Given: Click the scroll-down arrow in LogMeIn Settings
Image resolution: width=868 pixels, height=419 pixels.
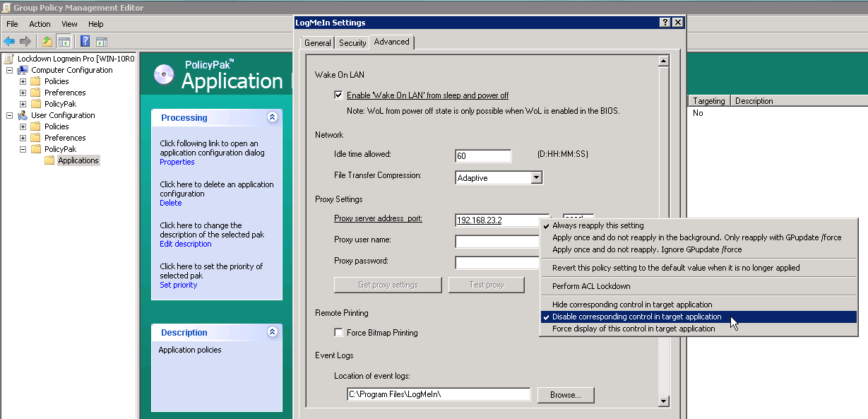Looking at the screenshot, I should click(x=663, y=401).
